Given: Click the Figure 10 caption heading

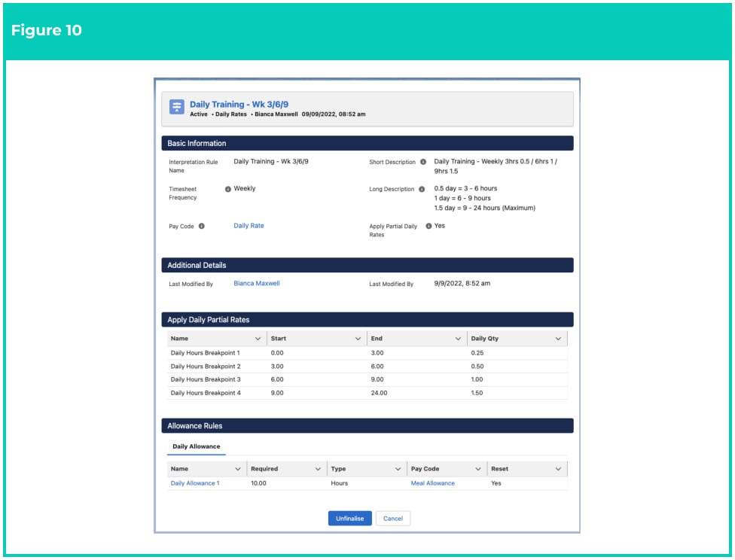Looking at the screenshot, I should 47,30.
